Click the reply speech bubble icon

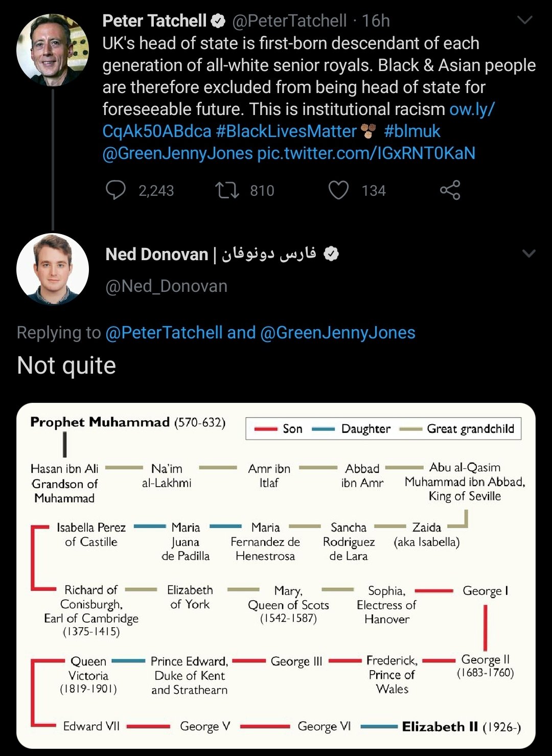(116, 190)
